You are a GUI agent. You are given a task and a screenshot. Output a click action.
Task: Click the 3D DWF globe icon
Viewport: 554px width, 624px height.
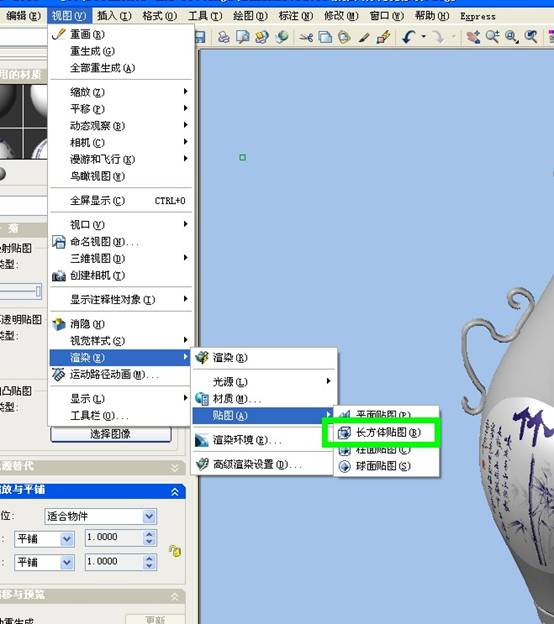(281, 37)
